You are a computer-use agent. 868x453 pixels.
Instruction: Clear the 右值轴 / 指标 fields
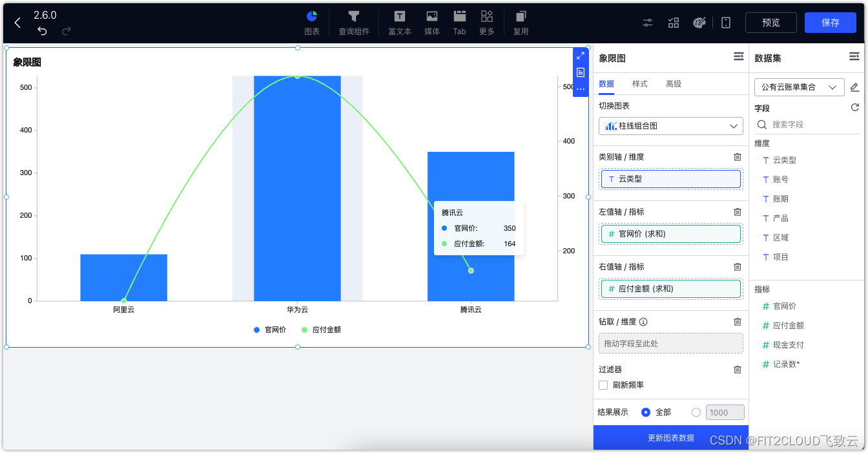(738, 267)
